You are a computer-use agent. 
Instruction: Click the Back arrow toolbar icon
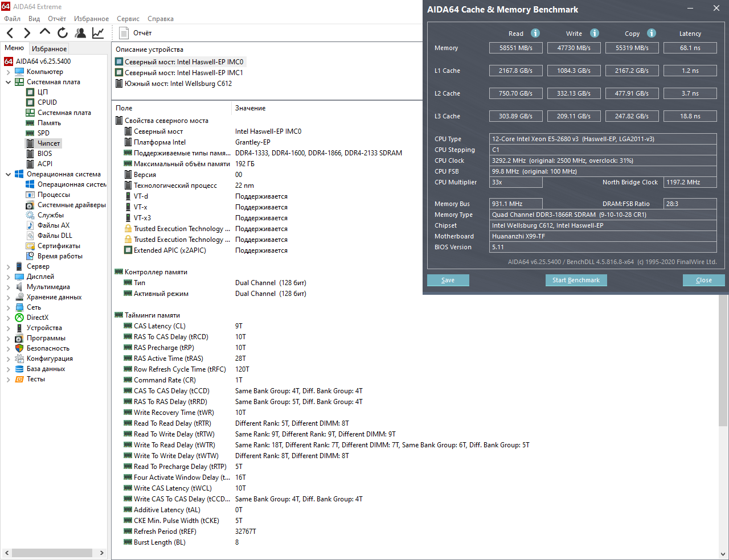[10, 33]
